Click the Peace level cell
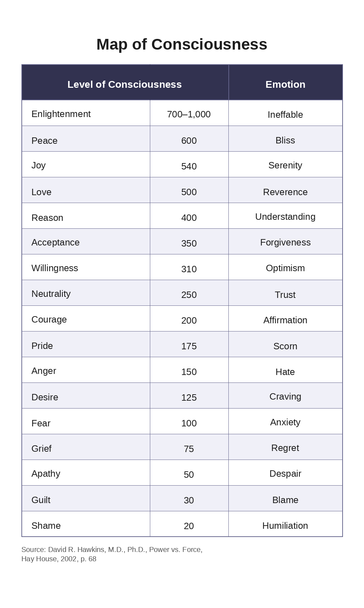Image resolution: width=364 pixels, height=608 pixels. point(45,141)
